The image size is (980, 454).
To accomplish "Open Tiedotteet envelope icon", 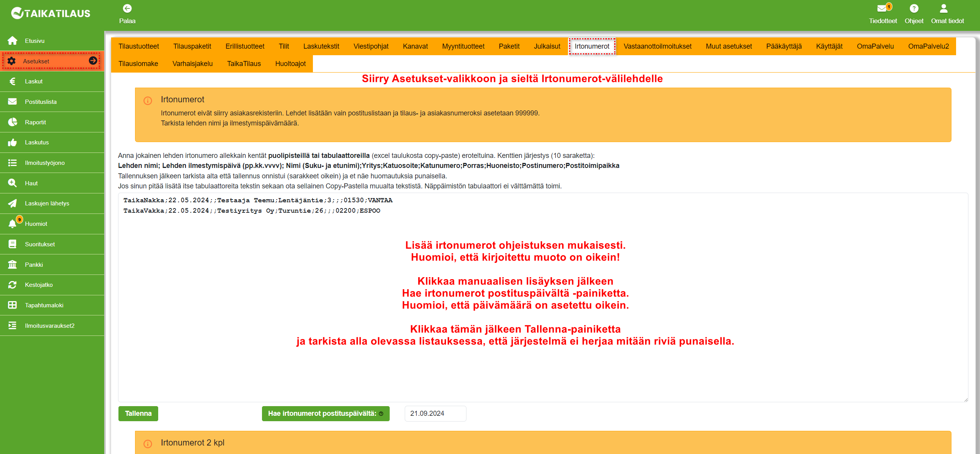I will (882, 8).
